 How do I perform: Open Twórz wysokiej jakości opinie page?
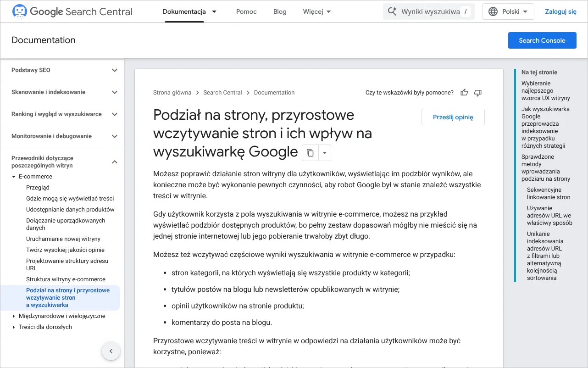pyautogui.click(x=65, y=250)
